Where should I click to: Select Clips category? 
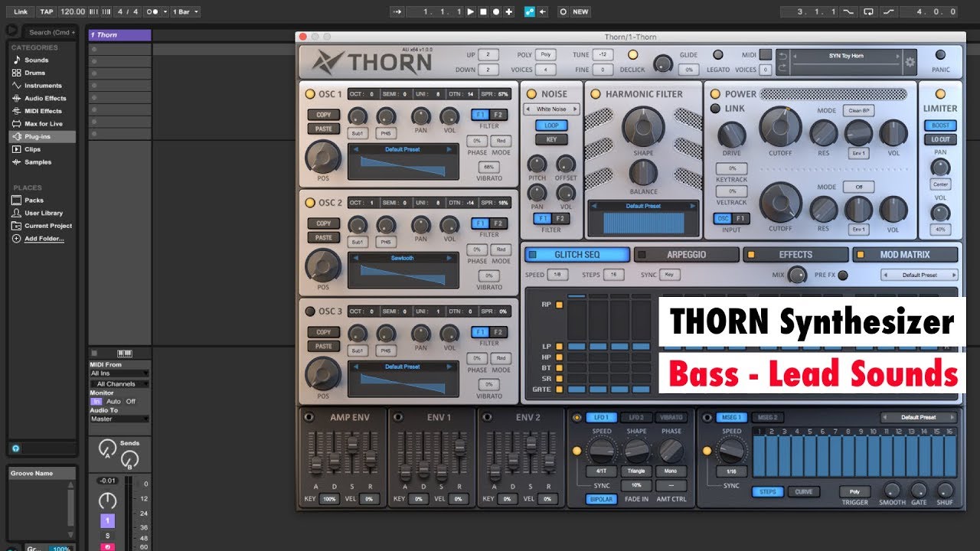[32, 149]
